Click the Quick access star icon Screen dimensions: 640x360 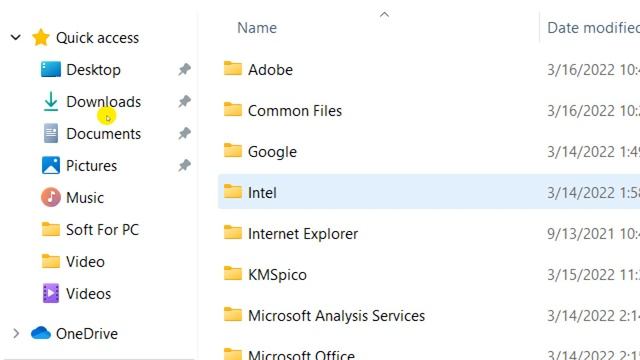[x=41, y=38]
